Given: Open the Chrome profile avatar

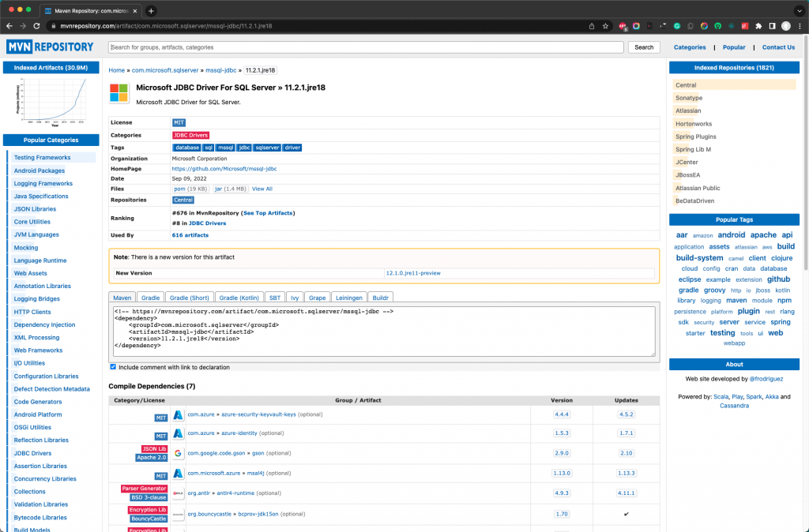Looking at the screenshot, I should (x=786, y=26).
